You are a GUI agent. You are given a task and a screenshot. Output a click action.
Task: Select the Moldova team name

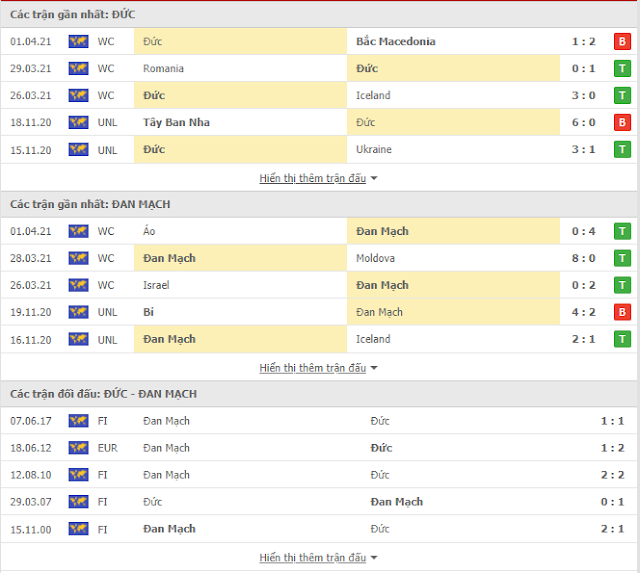[x=375, y=258]
